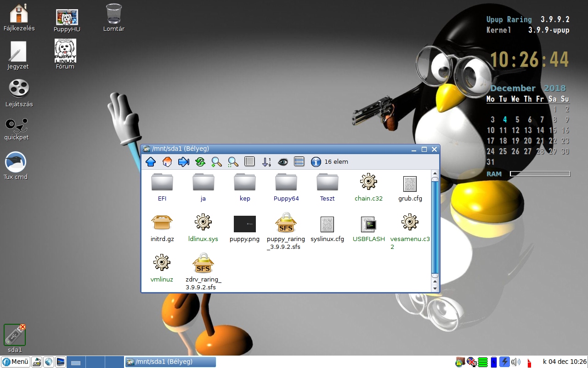Switch to list details view icon
This screenshot has height=368, width=588.
(249, 162)
